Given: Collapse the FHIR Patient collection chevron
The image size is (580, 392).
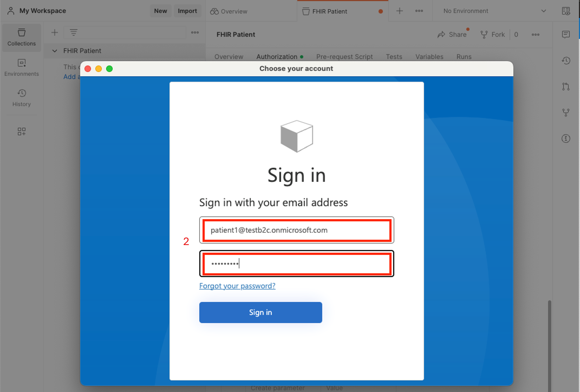Looking at the screenshot, I should coord(55,51).
